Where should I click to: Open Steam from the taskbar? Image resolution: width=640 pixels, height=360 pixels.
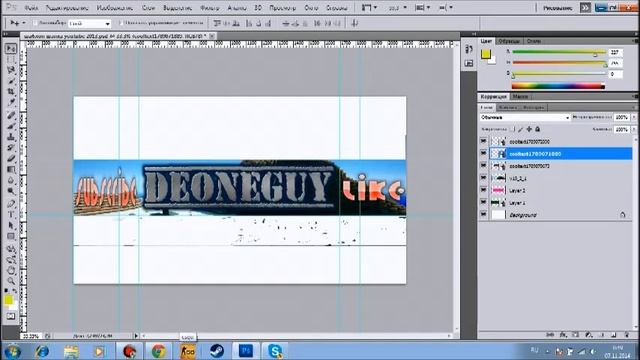[217, 351]
